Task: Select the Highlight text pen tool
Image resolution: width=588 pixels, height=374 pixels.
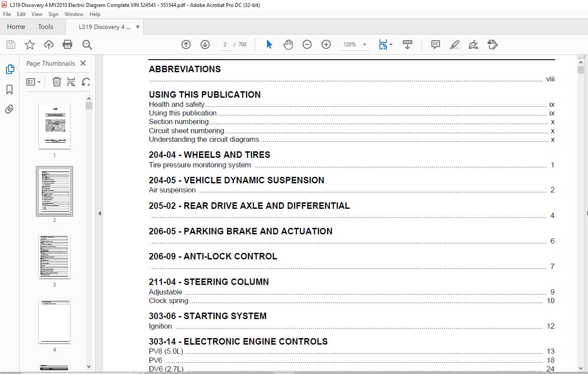Action: 454,45
